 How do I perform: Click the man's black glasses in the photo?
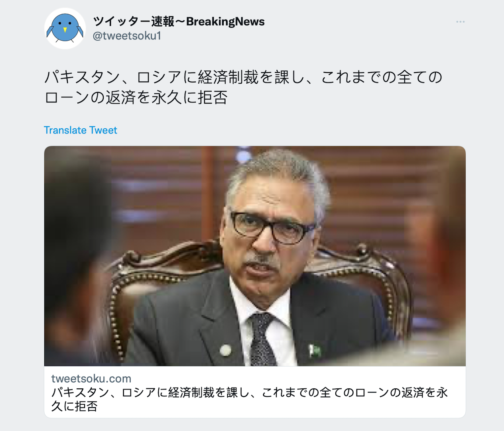click(271, 227)
